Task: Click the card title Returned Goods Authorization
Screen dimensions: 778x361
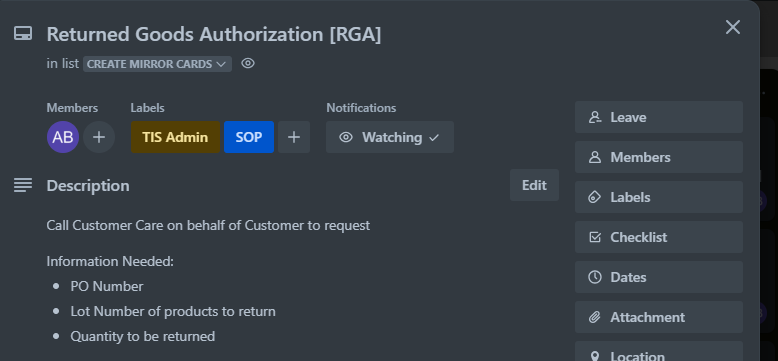Action: tap(214, 34)
